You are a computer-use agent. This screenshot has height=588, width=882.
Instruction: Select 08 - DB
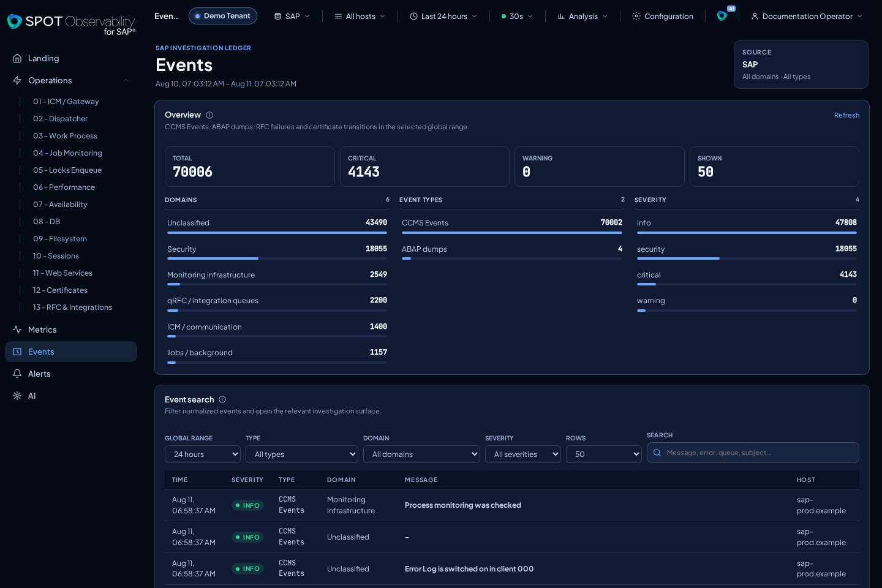pyautogui.click(x=47, y=222)
